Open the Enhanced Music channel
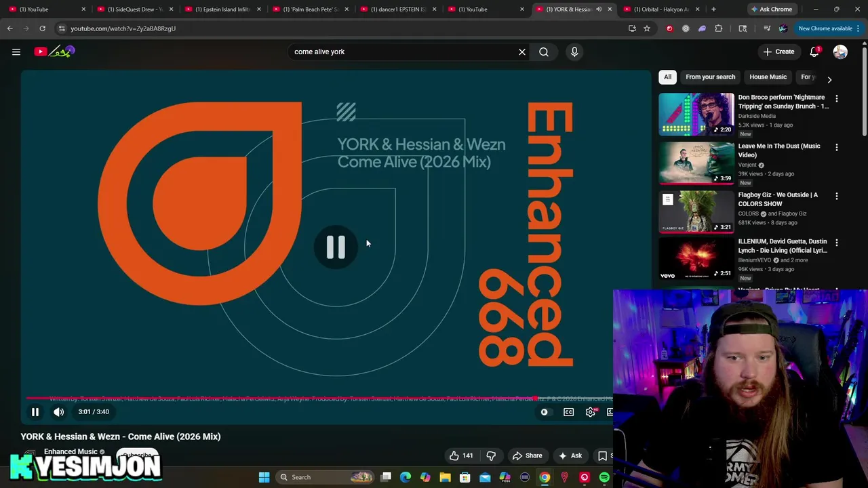This screenshot has height=488, width=868. tap(71, 451)
